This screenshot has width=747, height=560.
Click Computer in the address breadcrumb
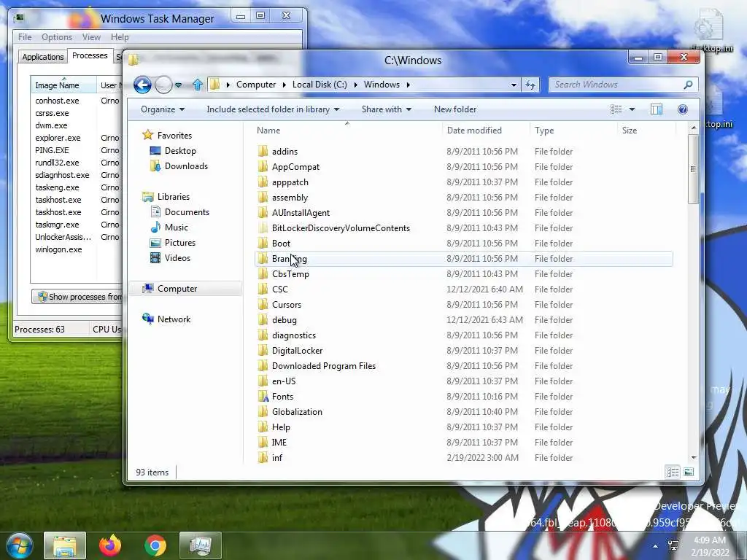point(256,85)
